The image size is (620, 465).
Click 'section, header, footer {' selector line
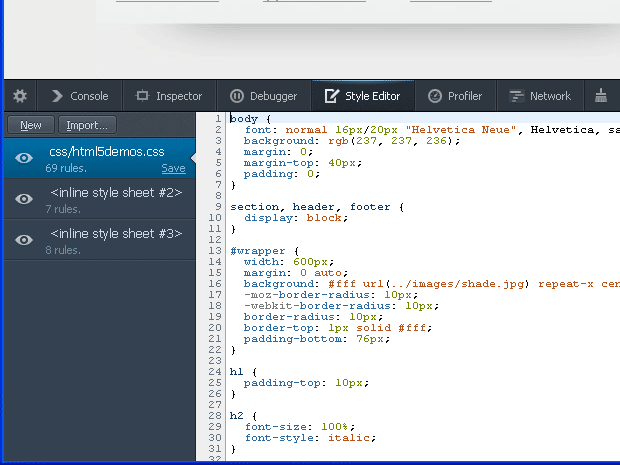317,207
